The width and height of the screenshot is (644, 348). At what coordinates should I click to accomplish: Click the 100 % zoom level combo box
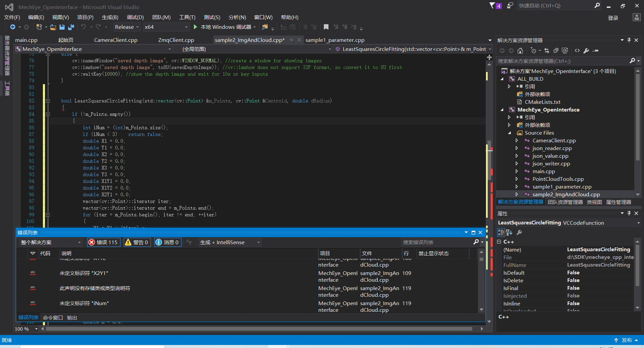(x=26, y=329)
